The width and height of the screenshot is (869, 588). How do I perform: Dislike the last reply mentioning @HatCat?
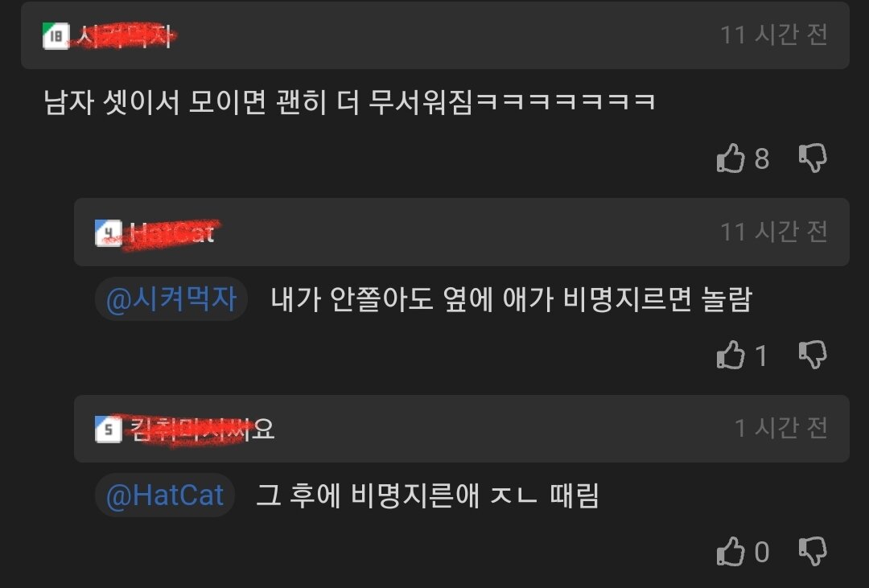pyautogui.click(x=813, y=552)
